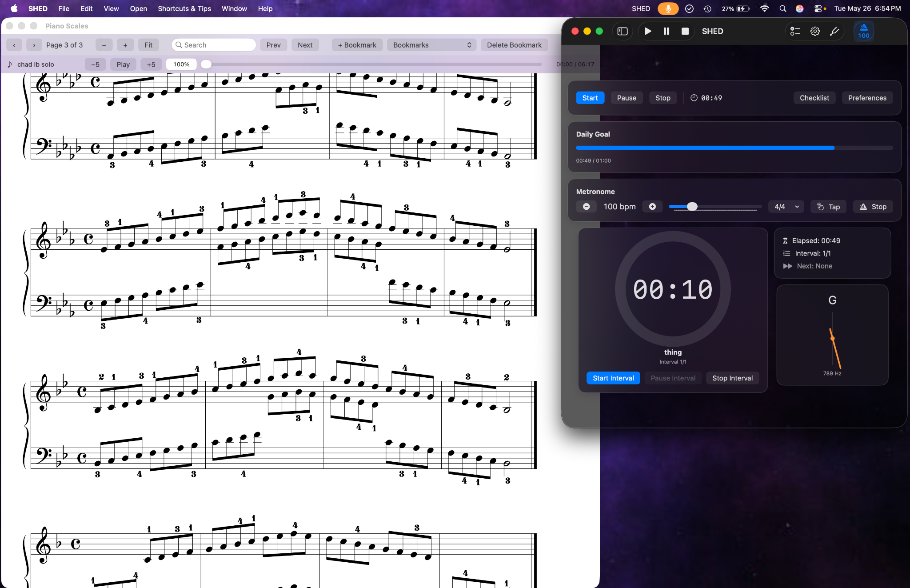Open Spotlight search
Viewport: 910px width, 588px height.
(783, 8)
